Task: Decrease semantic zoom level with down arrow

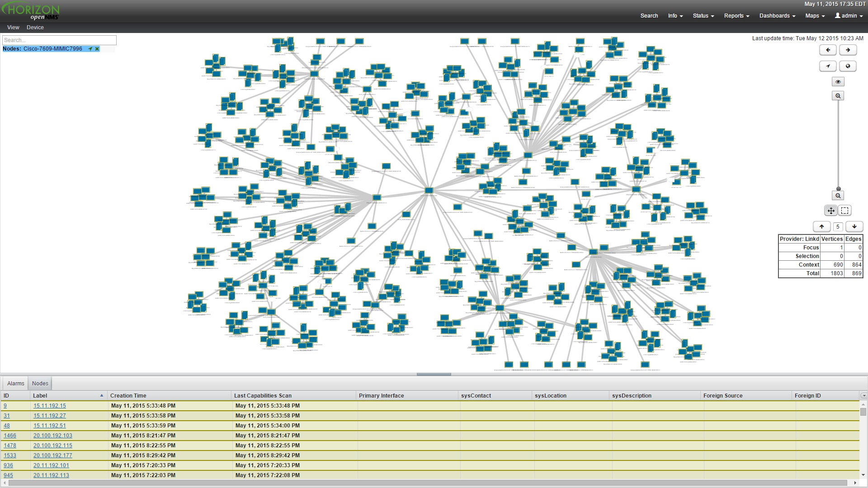Action: [x=854, y=227]
